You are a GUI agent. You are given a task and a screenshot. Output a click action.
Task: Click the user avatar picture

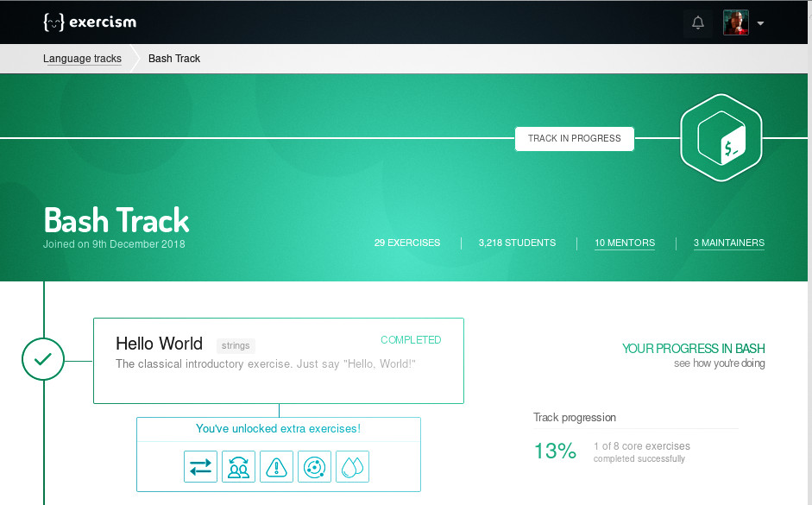736,22
